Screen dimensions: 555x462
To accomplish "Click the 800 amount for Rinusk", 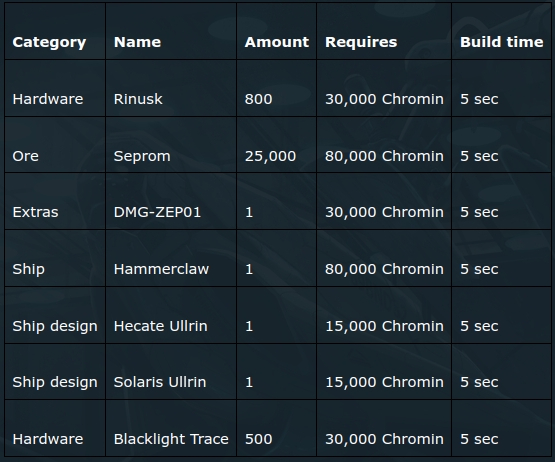I will [258, 99].
